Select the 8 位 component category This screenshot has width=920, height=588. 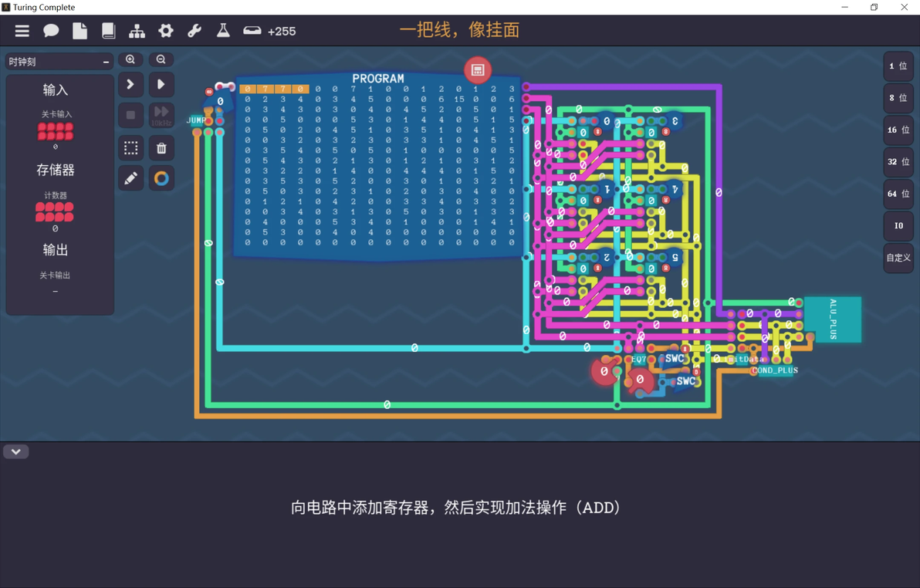[898, 98]
